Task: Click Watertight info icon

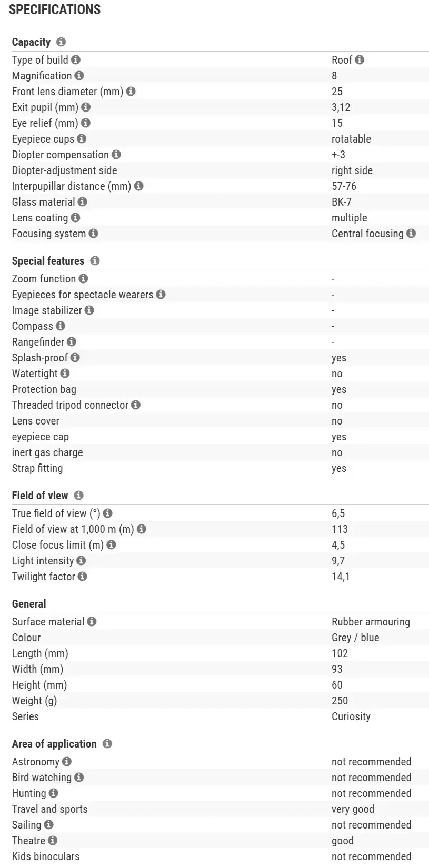Action: (65, 374)
